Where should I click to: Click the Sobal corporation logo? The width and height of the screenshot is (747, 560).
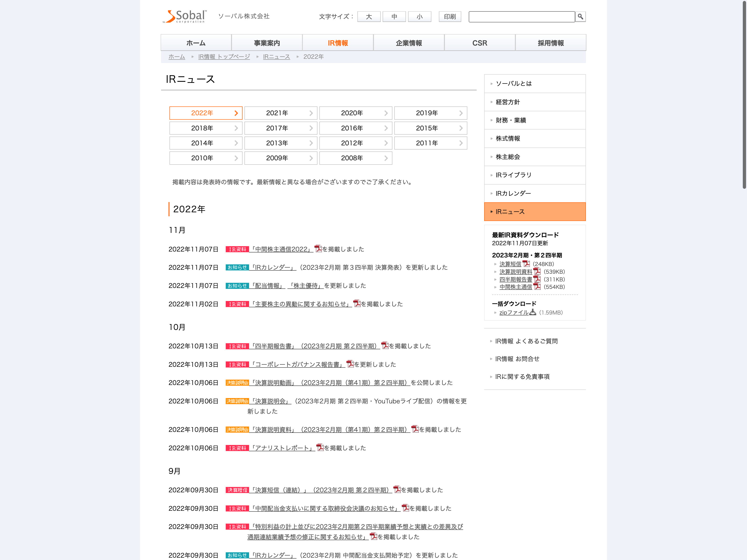tap(184, 17)
